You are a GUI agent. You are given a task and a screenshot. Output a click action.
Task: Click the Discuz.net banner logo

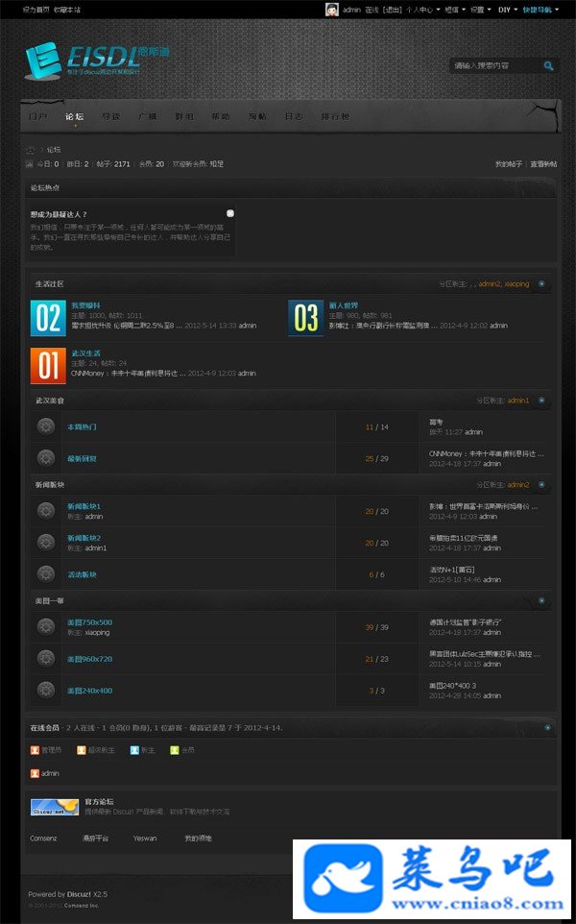pos(55,808)
